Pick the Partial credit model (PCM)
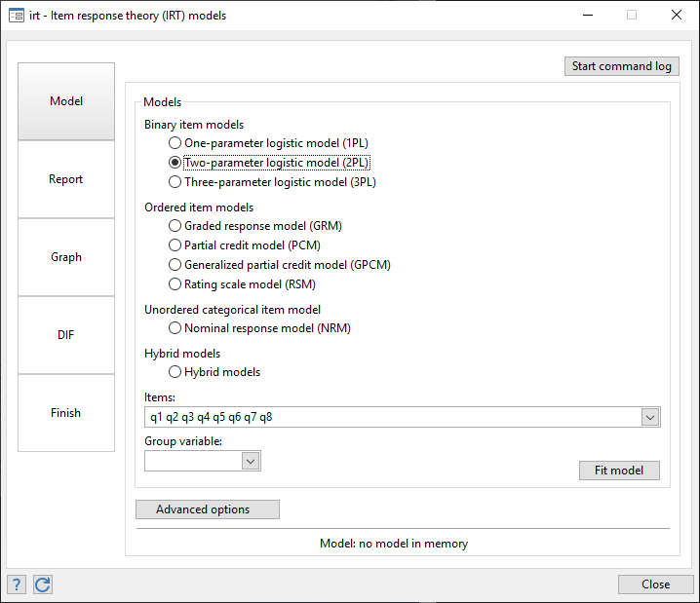Screen dimensions: 700x603 tap(175, 245)
